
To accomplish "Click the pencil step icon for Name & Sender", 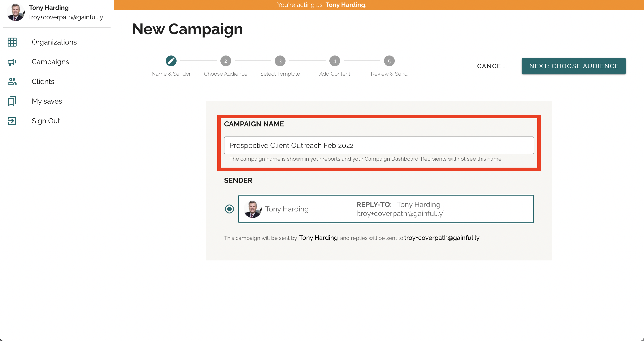I will 171,61.
